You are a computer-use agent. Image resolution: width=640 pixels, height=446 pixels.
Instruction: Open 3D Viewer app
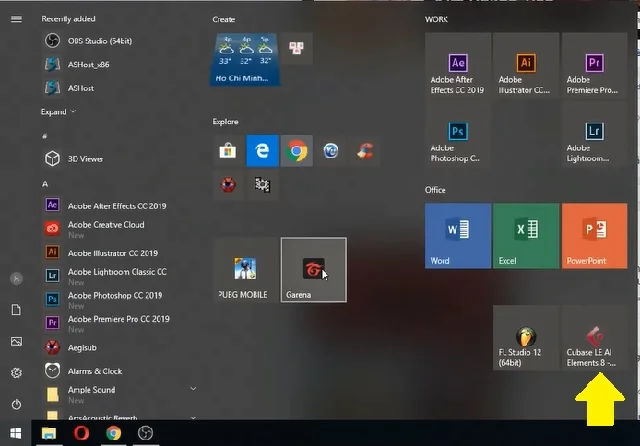click(118, 159)
